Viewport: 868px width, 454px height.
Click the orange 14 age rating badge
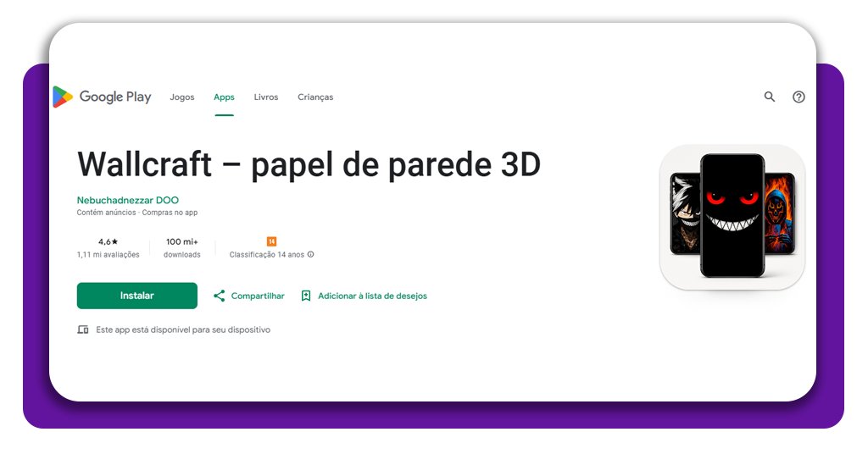point(271,241)
